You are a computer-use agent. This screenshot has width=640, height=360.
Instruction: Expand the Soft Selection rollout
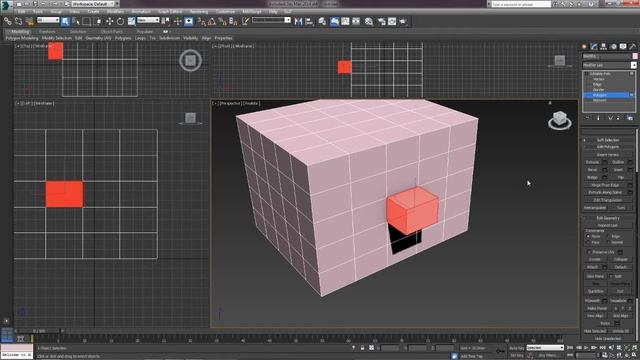click(x=608, y=140)
